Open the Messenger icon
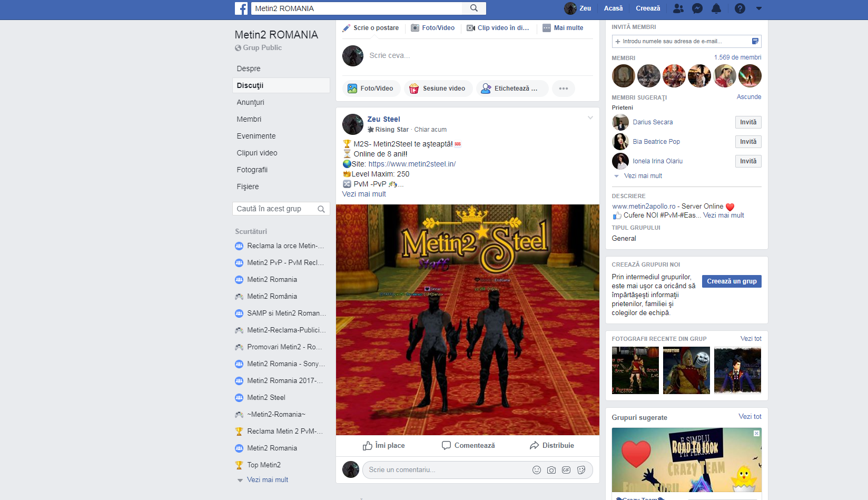 [697, 8]
